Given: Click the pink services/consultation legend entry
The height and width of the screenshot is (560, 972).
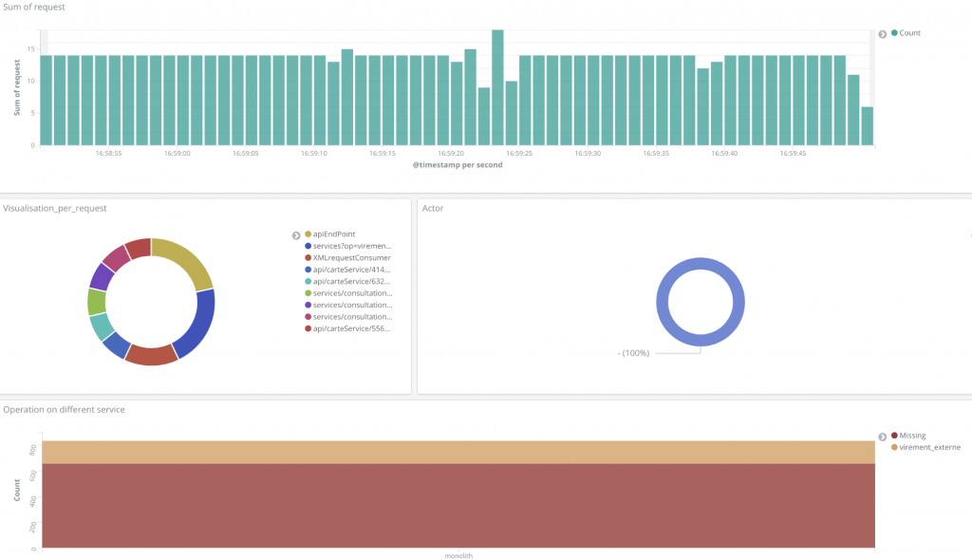Looking at the screenshot, I should coord(351,317).
